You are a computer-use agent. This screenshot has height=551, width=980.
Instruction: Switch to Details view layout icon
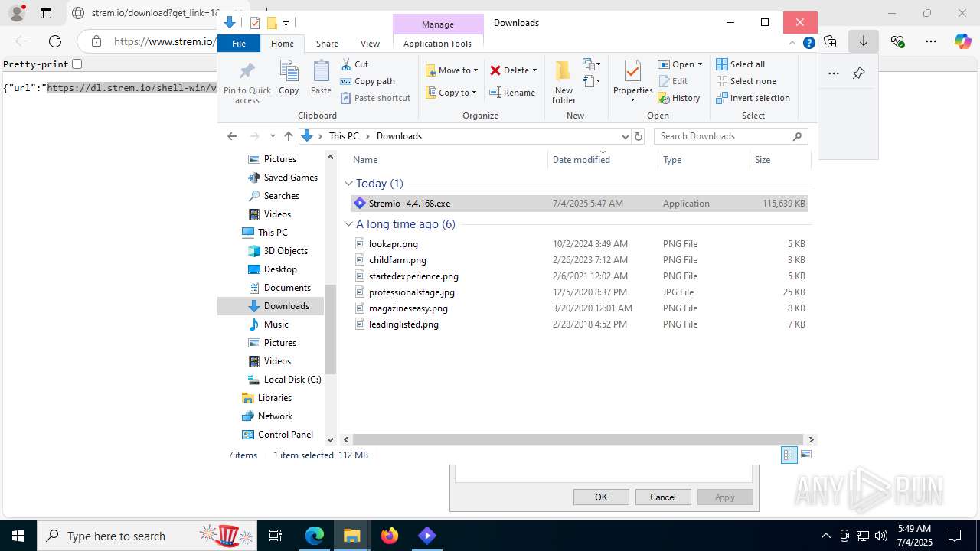click(789, 455)
